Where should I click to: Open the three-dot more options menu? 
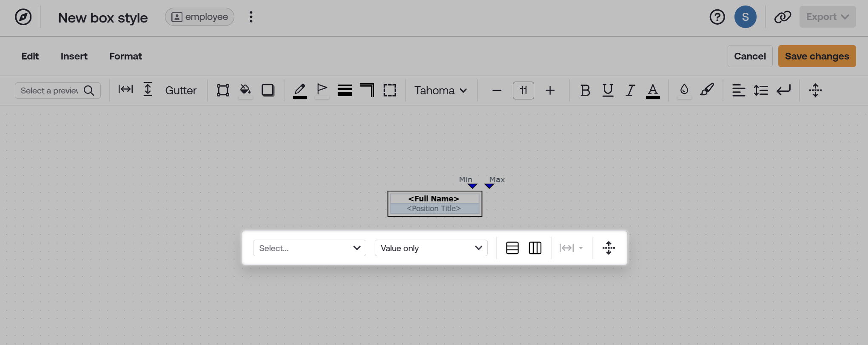251,17
